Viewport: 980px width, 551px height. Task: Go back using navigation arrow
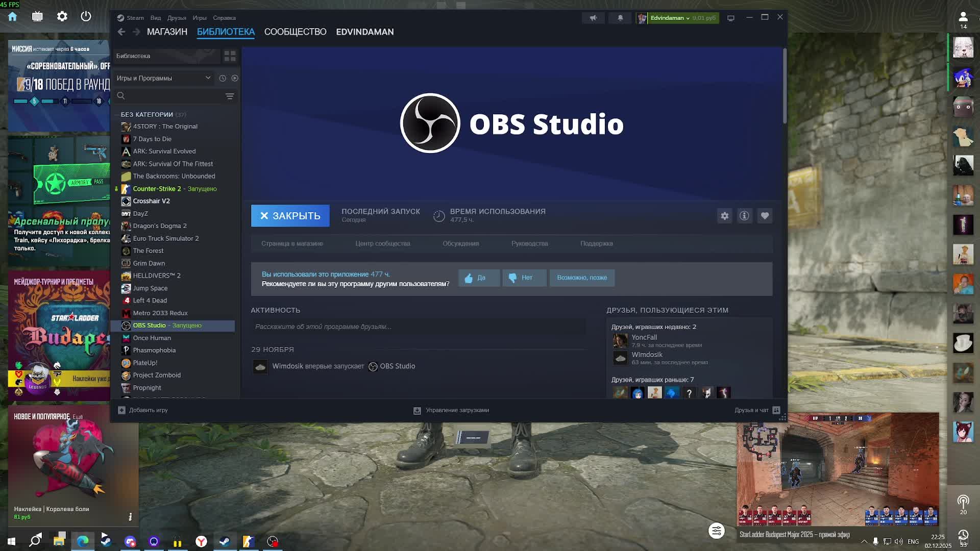tap(121, 32)
